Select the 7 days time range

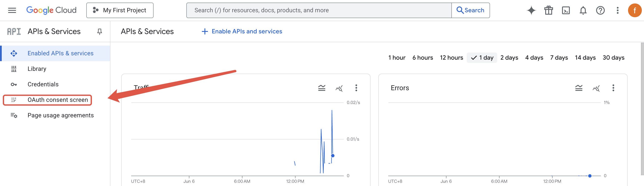coord(559,58)
